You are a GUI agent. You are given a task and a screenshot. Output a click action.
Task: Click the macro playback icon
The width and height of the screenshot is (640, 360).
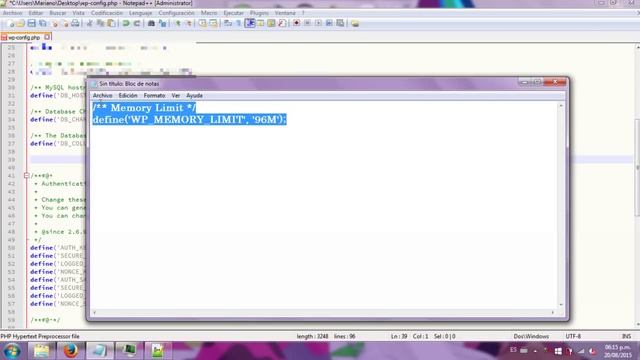(318, 23)
